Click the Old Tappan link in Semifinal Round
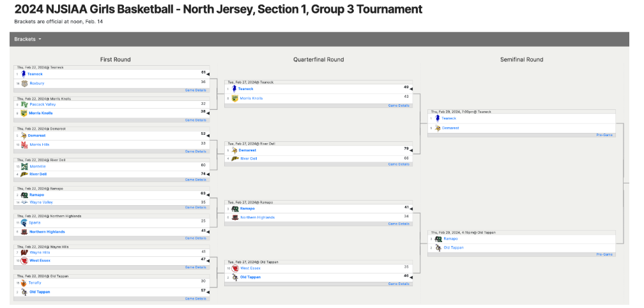 click(454, 247)
